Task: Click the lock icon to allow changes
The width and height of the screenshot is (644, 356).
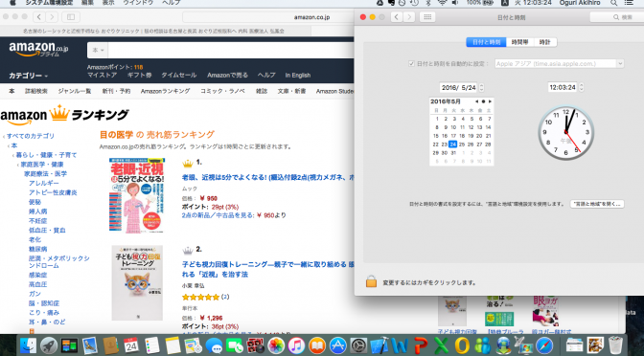Action: point(371,281)
